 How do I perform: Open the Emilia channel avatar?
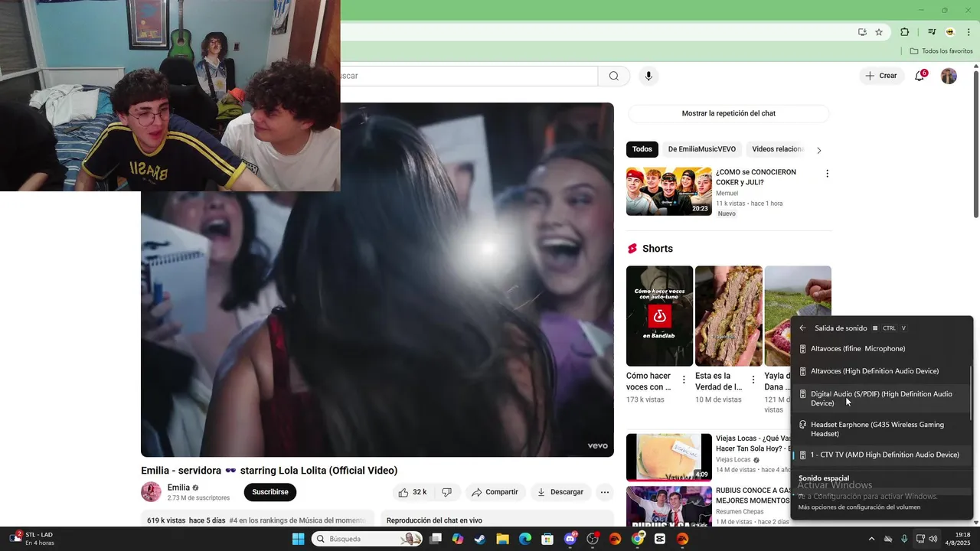(x=152, y=492)
